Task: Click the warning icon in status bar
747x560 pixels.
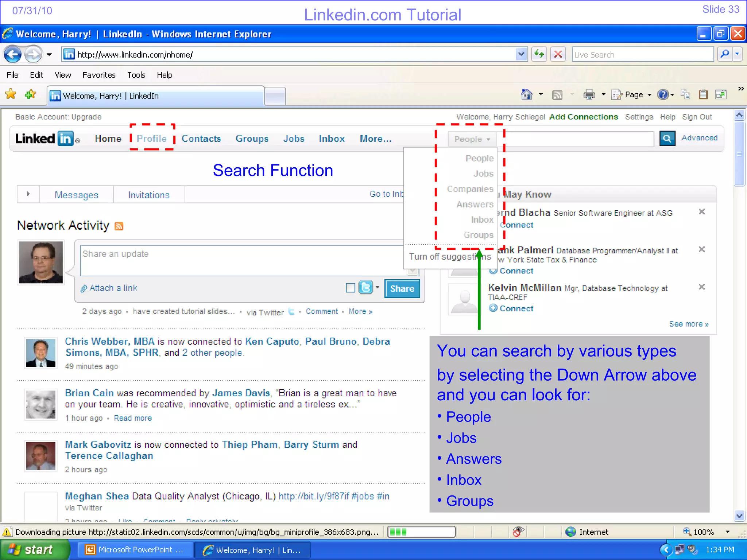Action: tap(7, 532)
